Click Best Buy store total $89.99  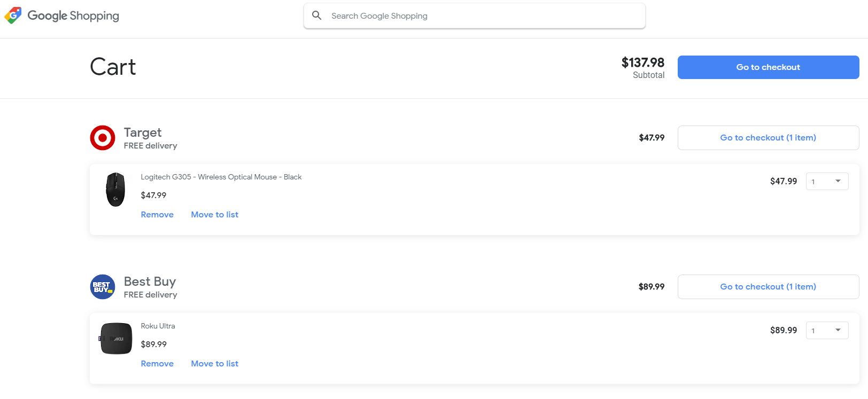pyautogui.click(x=652, y=287)
